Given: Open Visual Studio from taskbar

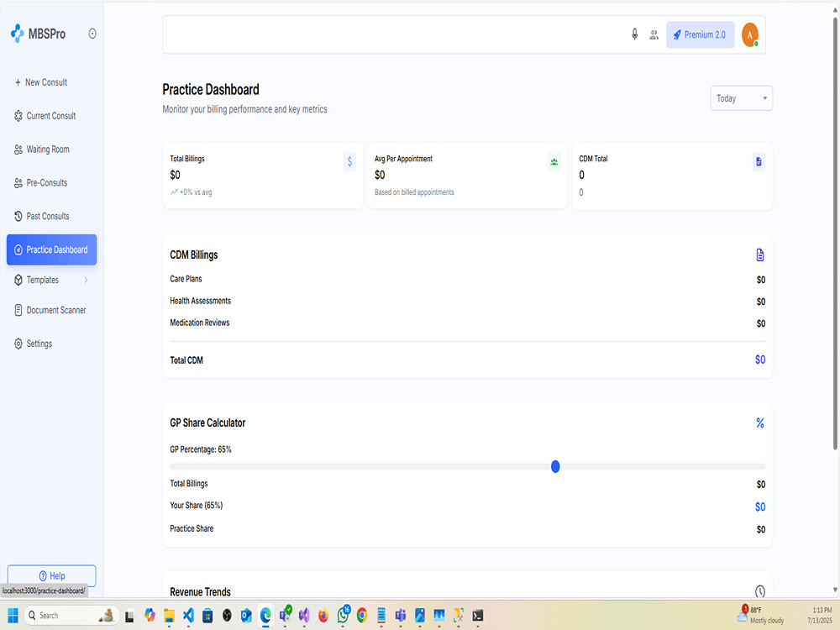Looking at the screenshot, I should [304, 616].
